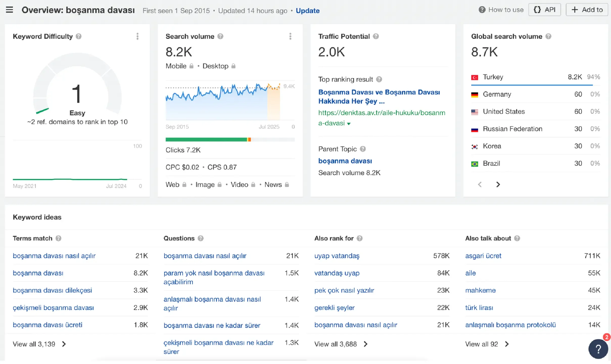The height and width of the screenshot is (364, 611).
Task: Open the hamburger menu icon
Action: pyautogui.click(x=9, y=10)
